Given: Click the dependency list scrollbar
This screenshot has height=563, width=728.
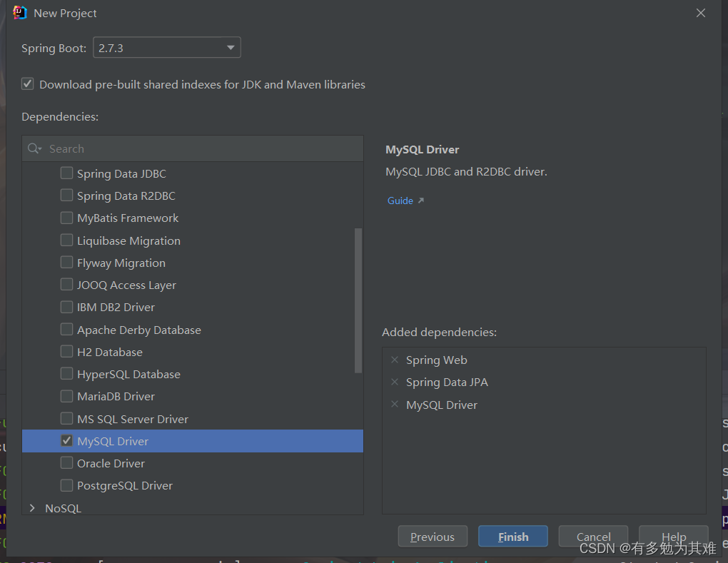Looking at the screenshot, I should [x=358, y=300].
